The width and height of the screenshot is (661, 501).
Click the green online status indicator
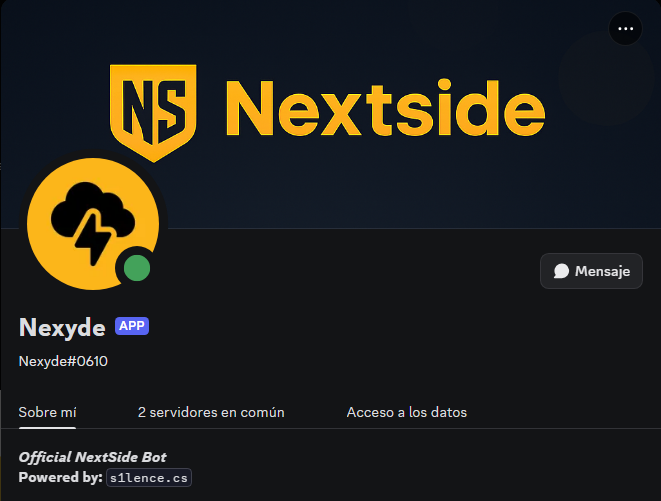[137, 268]
